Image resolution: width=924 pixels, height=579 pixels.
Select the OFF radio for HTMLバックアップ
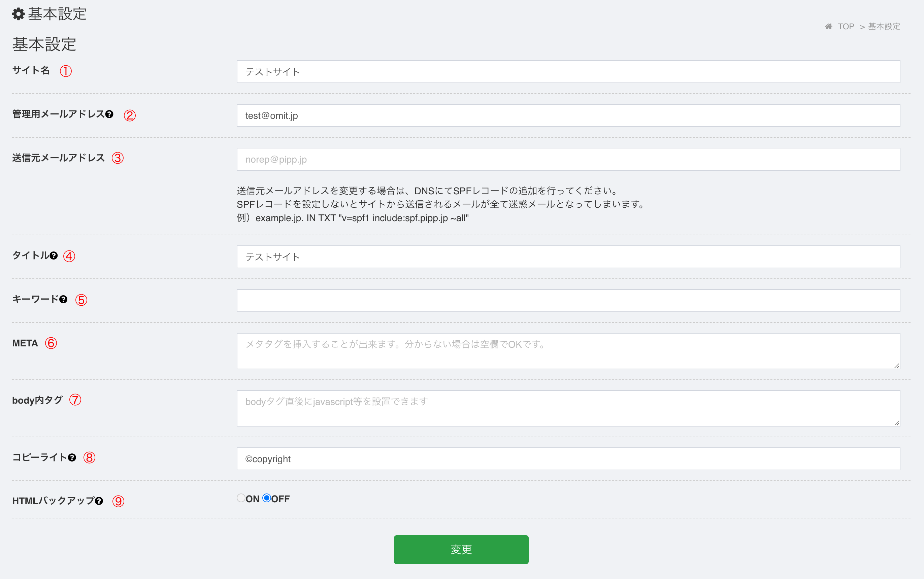click(267, 498)
